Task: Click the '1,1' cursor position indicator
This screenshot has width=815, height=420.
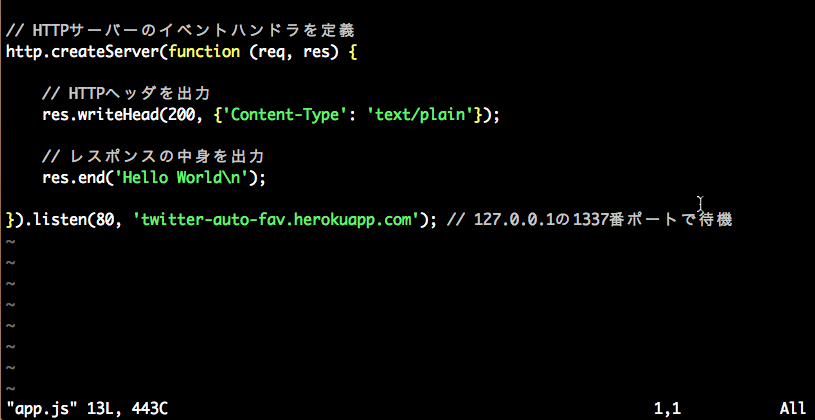Action: pyautogui.click(x=667, y=408)
